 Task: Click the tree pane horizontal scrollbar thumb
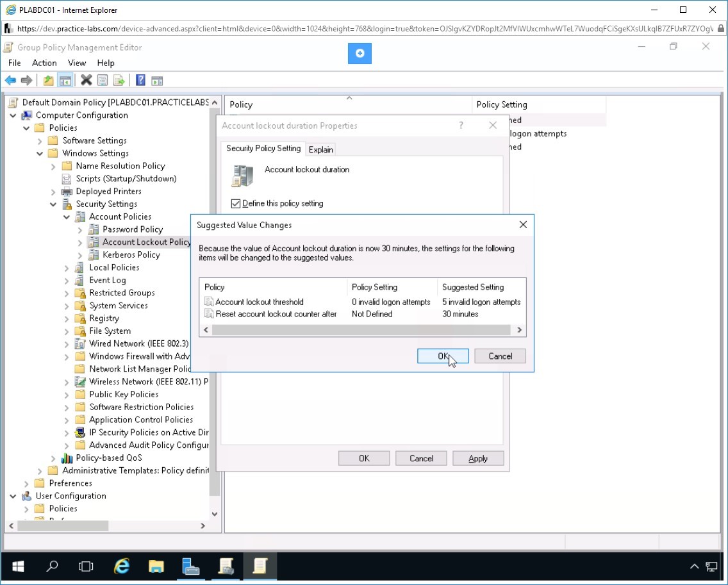pyautogui.click(x=63, y=525)
